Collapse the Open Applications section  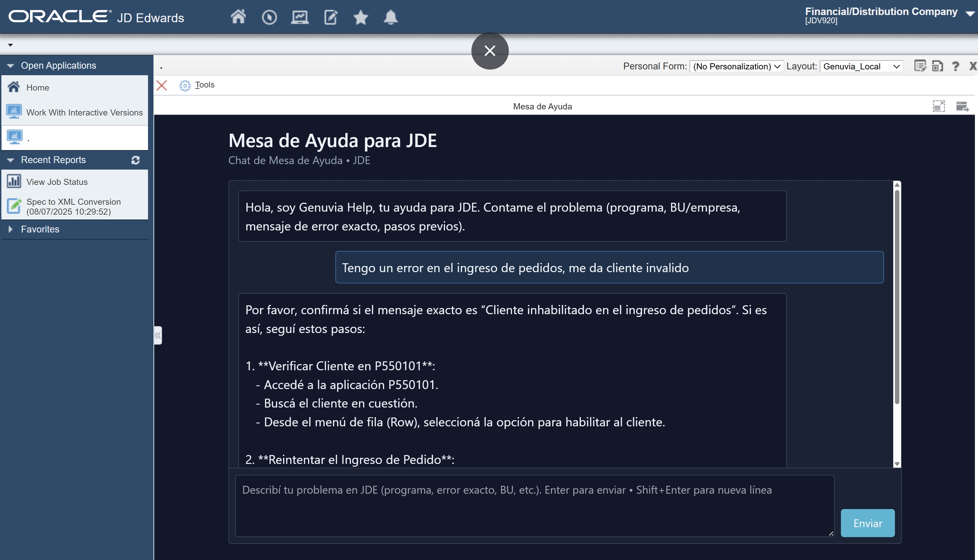[10, 65]
